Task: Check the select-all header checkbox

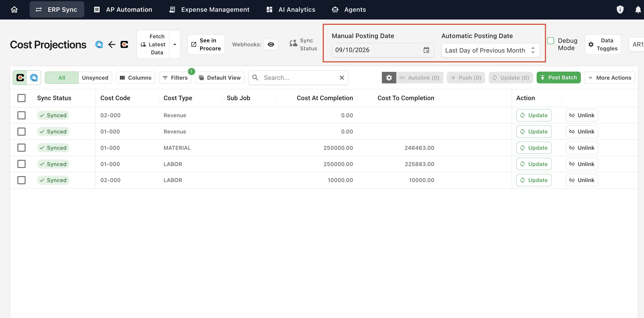Action: coord(22,98)
